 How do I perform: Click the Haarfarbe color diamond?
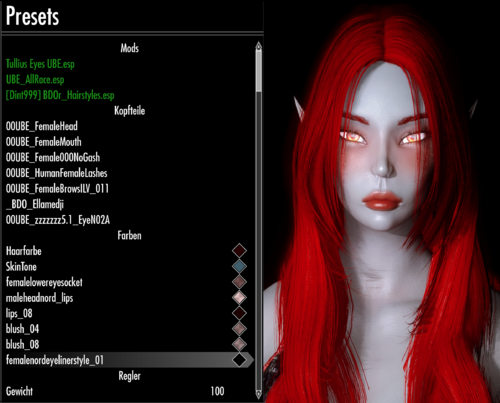click(239, 251)
